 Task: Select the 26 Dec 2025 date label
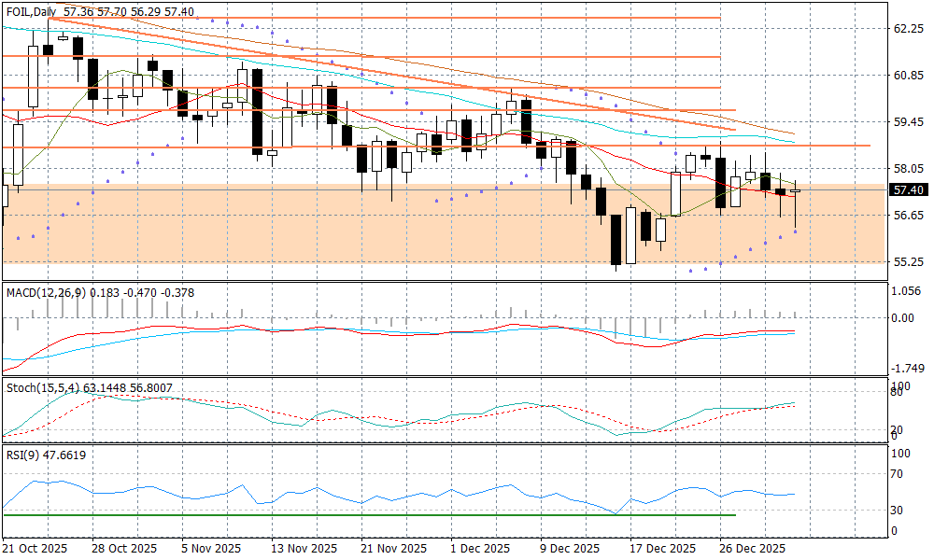coord(753,548)
